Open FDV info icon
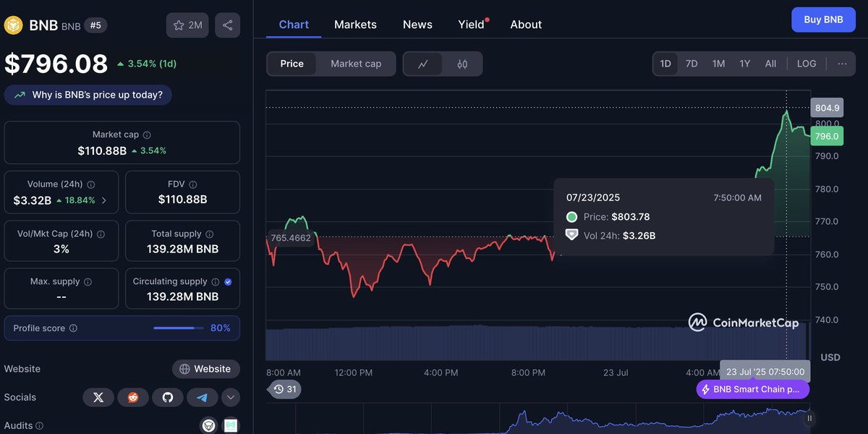The width and height of the screenshot is (868, 434). click(x=192, y=184)
